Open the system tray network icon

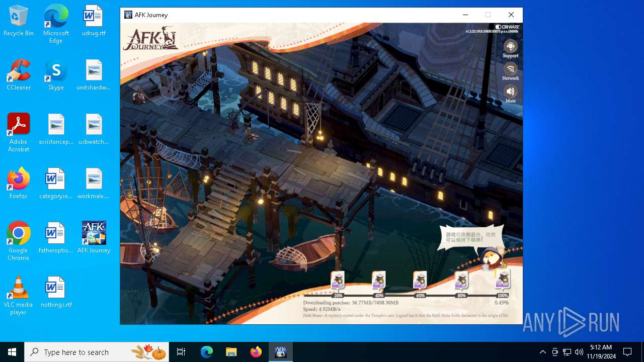tap(567, 352)
